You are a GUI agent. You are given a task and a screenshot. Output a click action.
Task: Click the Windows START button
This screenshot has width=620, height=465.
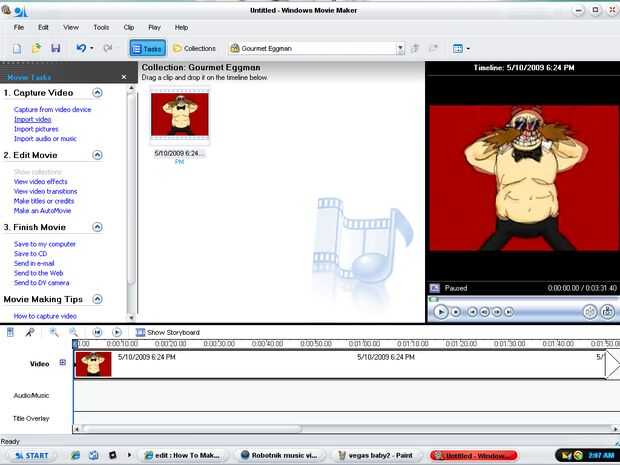point(31,456)
